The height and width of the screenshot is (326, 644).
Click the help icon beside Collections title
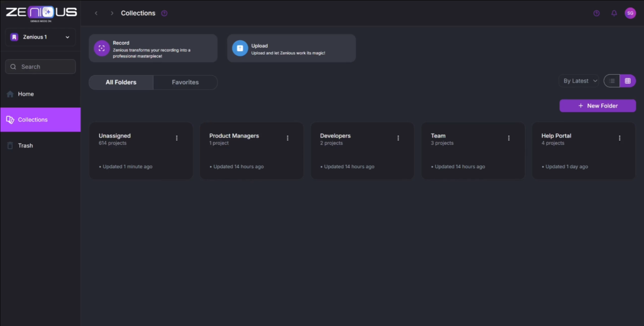pos(164,13)
